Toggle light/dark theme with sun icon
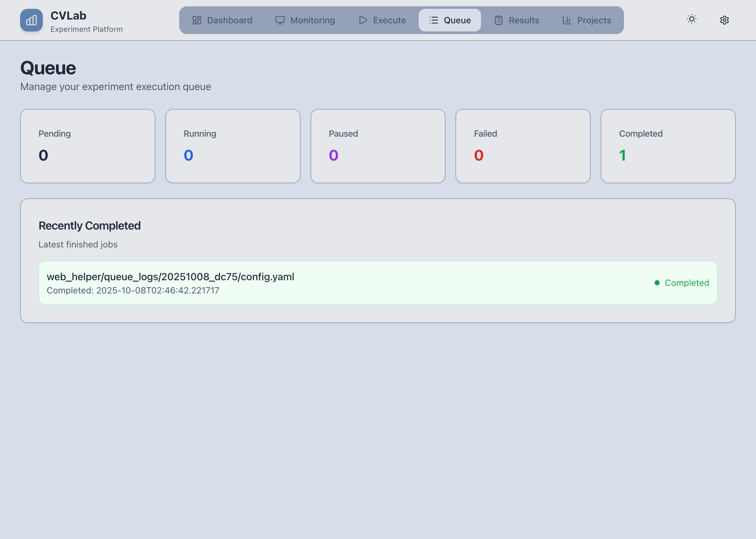The height and width of the screenshot is (539, 756). coord(692,19)
